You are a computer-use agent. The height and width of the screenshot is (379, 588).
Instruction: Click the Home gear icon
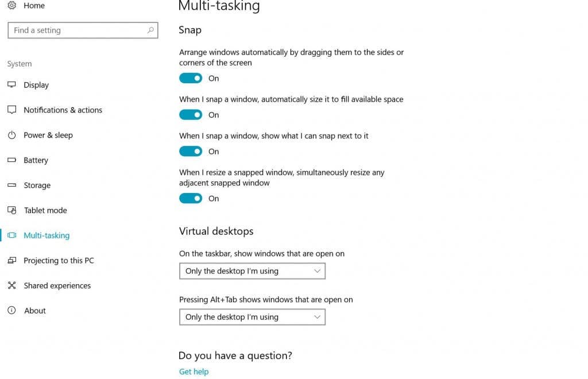[12, 5]
